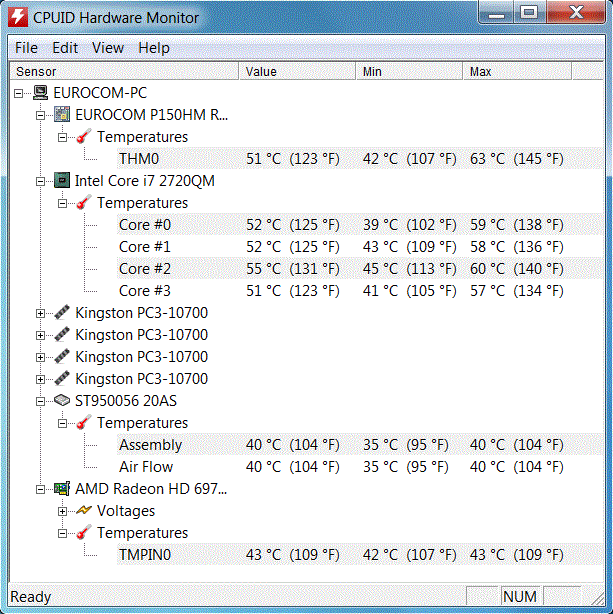Click the AMD Radeon graphics card icon
This screenshot has height=614, width=613.
click(x=62, y=489)
